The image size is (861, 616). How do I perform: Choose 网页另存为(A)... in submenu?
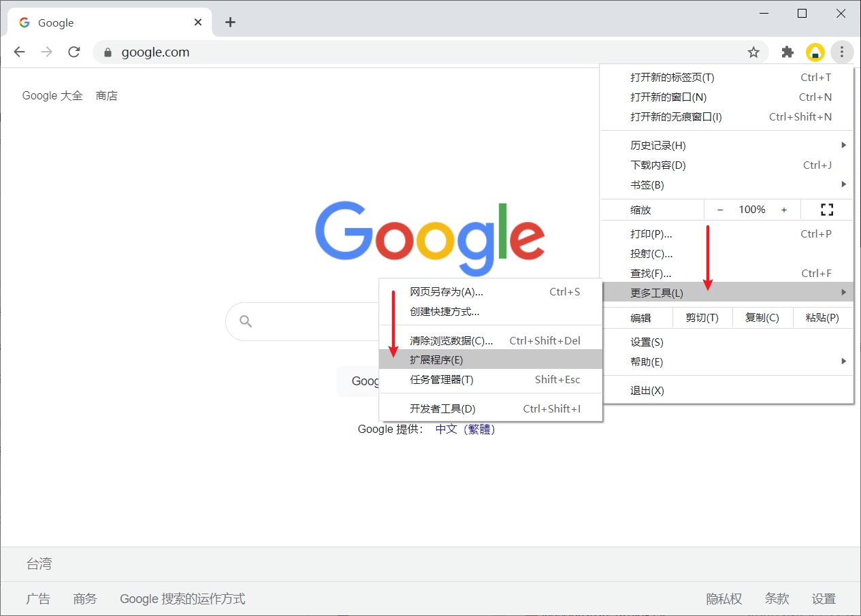[x=491, y=292]
